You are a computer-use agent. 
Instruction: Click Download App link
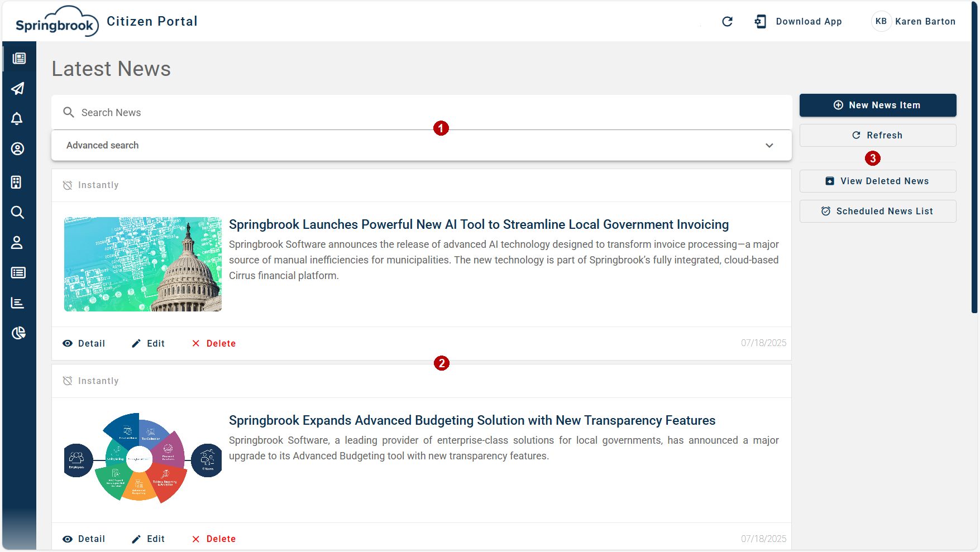click(809, 21)
